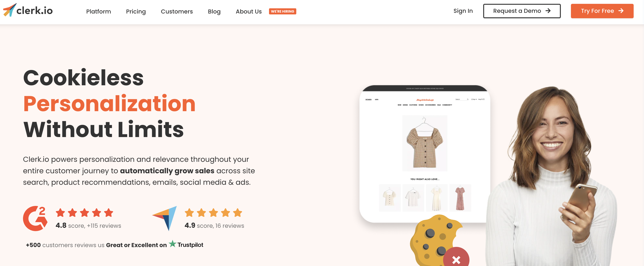Expand the Customers navigation dropdown
Viewport: 644px width, 266px height.
177,11
